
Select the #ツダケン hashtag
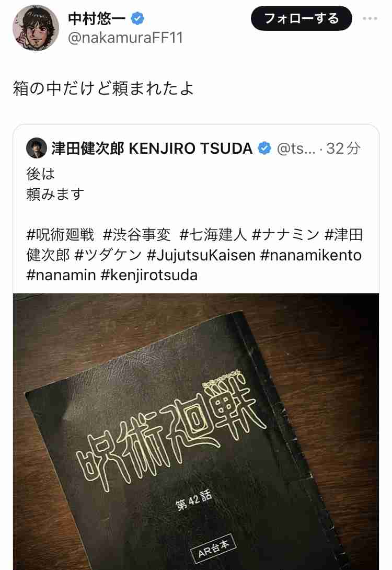[108, 255]
